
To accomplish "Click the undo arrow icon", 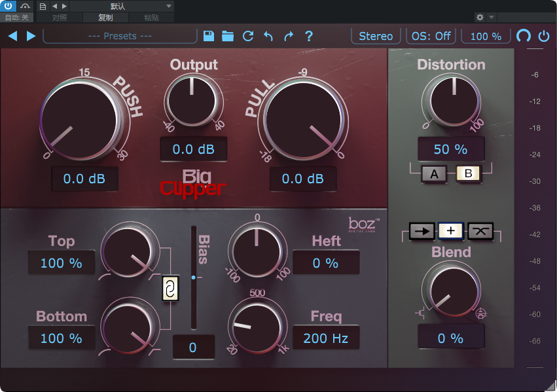I will click(268, 36).
